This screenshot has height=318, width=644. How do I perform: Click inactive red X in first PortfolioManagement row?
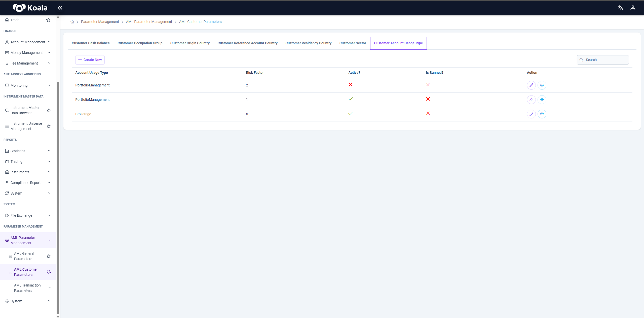point(350,85)
